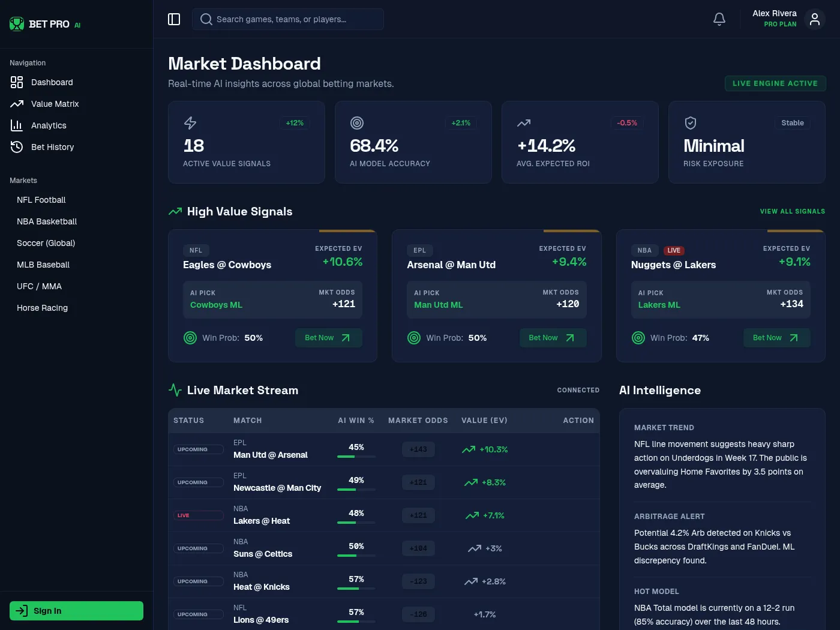Click win probability target icon on Nuggets card

pos(638,338)
